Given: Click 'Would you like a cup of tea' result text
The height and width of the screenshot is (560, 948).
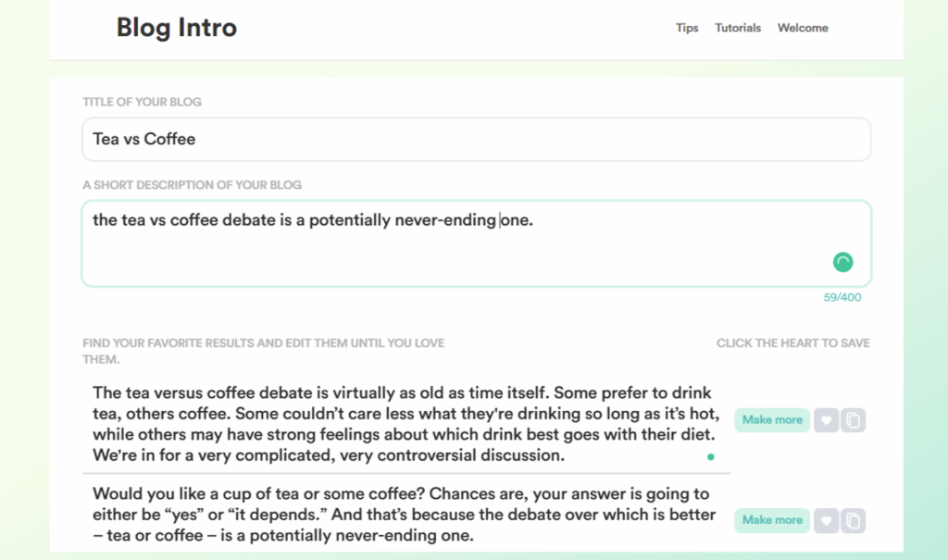Looking at the screenshot, I should [x=404, y=515].
